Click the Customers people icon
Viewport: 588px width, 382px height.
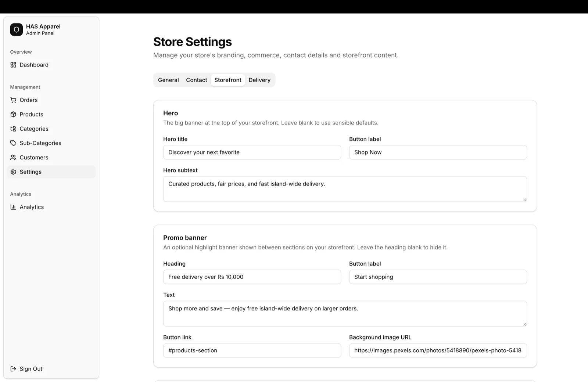(x=13, y=157)
